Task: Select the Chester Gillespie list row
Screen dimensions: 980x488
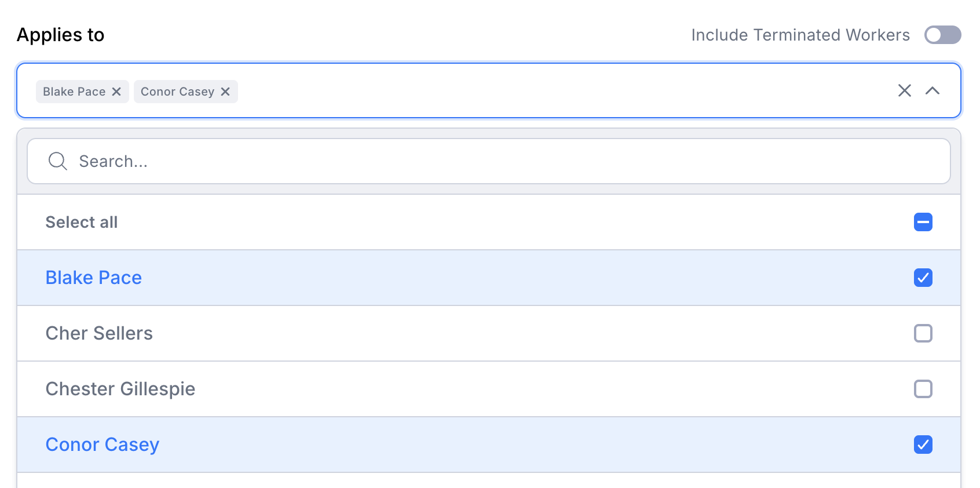Action: tap(489, 389)
